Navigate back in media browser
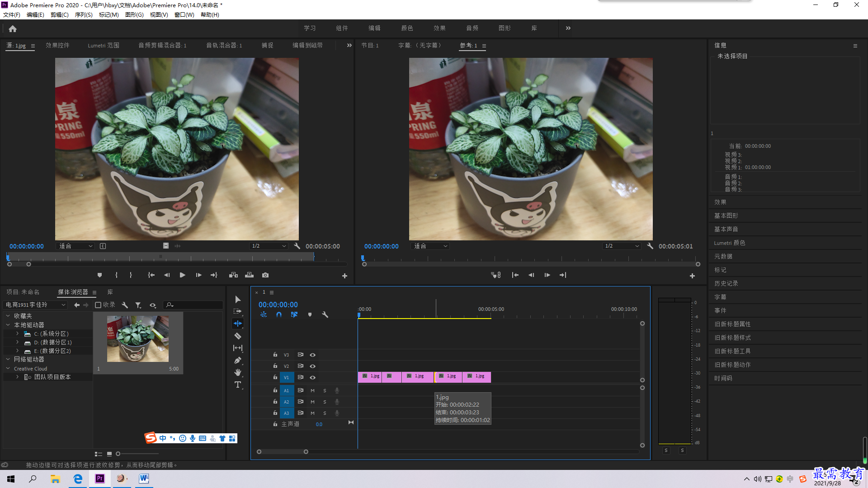Image resolution: width=868 pixels, height=488 pixels. pos(77,305)
